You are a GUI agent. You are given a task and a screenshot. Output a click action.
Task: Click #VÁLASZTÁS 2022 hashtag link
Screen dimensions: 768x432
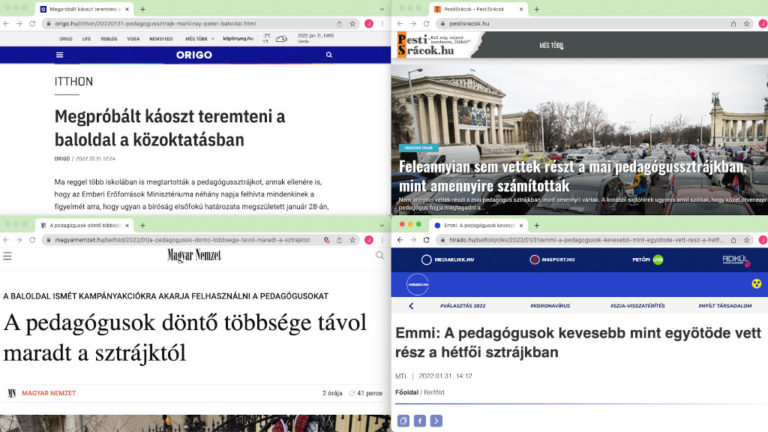tap(462, 306)
